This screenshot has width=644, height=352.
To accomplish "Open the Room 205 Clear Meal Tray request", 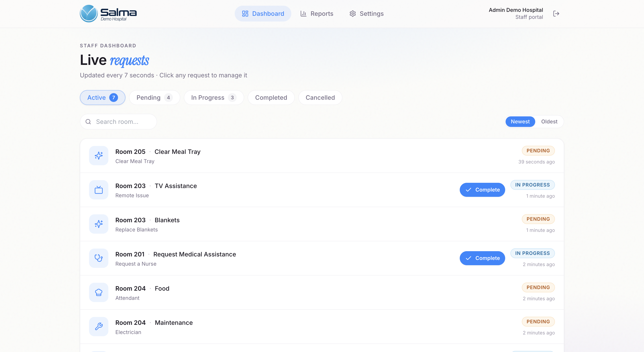I will pyautogui.click(x=322, y=156).
